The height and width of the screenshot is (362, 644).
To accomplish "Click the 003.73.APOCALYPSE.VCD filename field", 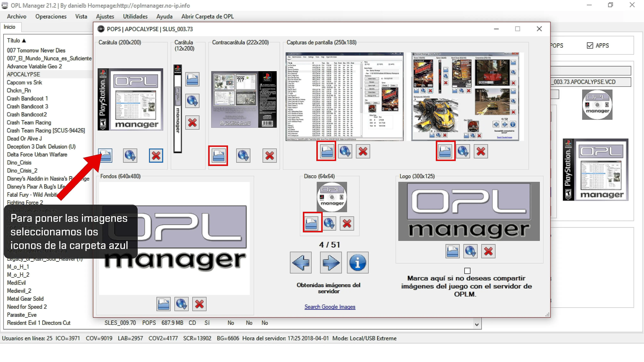I will [591, 82].
